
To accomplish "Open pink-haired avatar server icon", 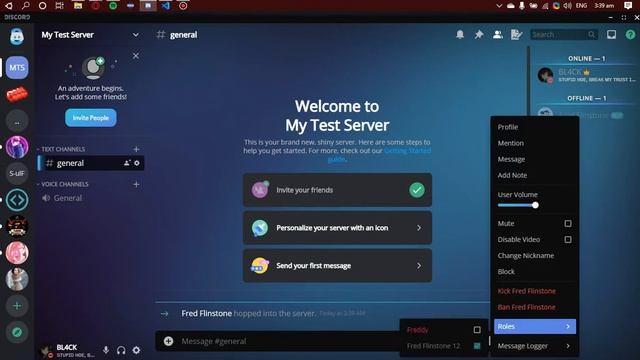I will click(17, 253).
